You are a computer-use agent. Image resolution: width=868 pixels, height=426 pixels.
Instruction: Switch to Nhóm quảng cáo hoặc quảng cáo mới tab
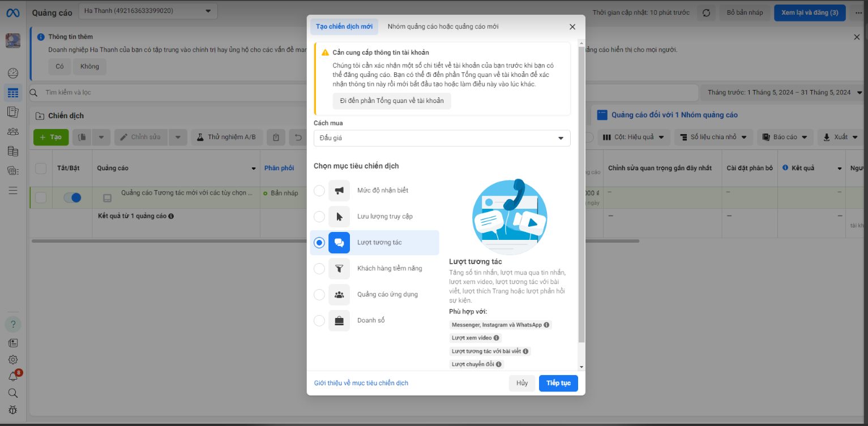[443, 27]
